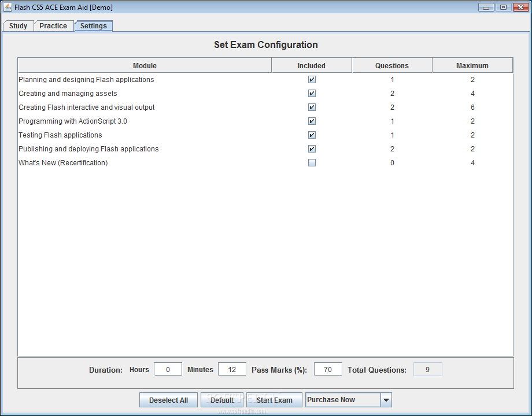Switch to the Study tab
Screen dimensions: 532x416
tap(18, 26)
